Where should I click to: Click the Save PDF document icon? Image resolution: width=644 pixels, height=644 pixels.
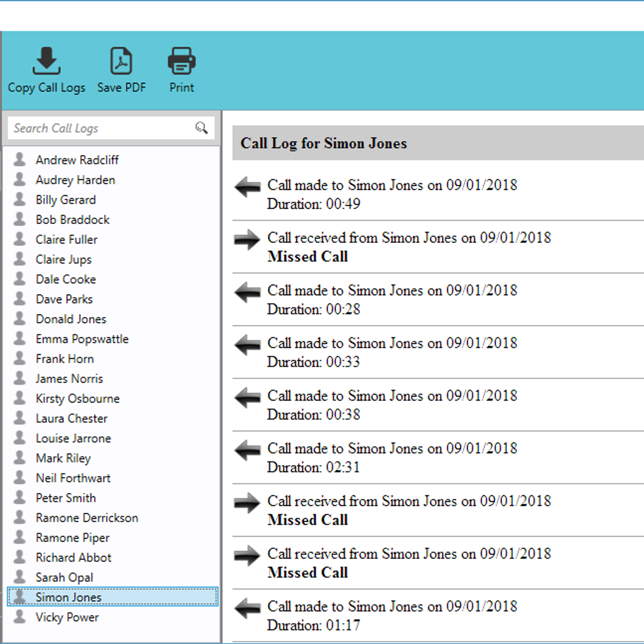coord(121,61)
